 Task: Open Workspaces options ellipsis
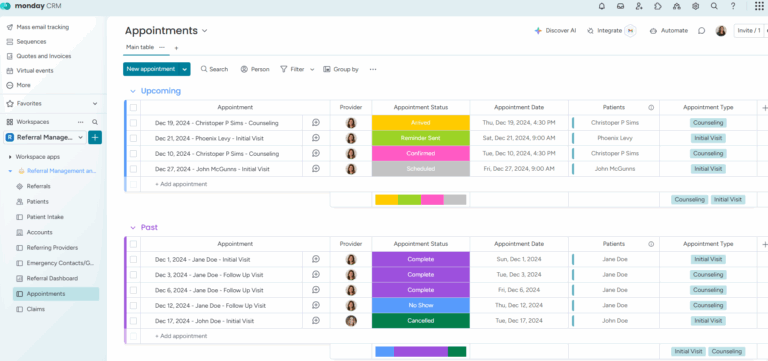pos(81,122)
